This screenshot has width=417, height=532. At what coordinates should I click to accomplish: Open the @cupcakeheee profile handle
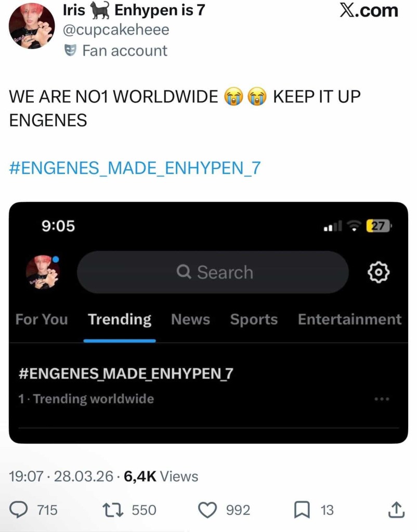click(116, 30)
